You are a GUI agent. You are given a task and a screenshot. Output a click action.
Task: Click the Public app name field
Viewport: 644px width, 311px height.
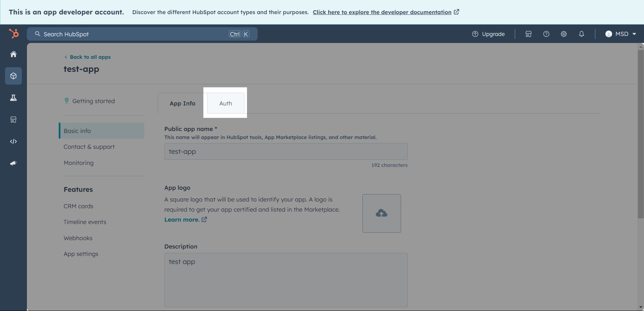point(286,151)
